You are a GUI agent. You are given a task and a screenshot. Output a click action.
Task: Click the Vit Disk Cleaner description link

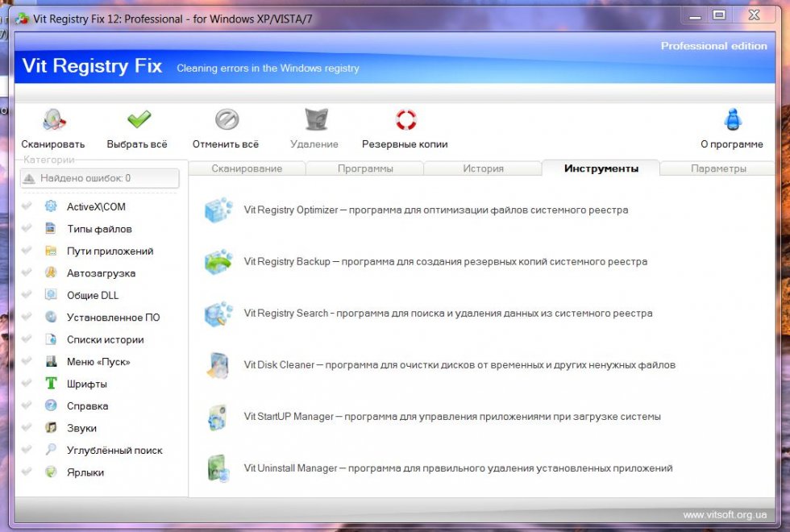pos(459,364)
